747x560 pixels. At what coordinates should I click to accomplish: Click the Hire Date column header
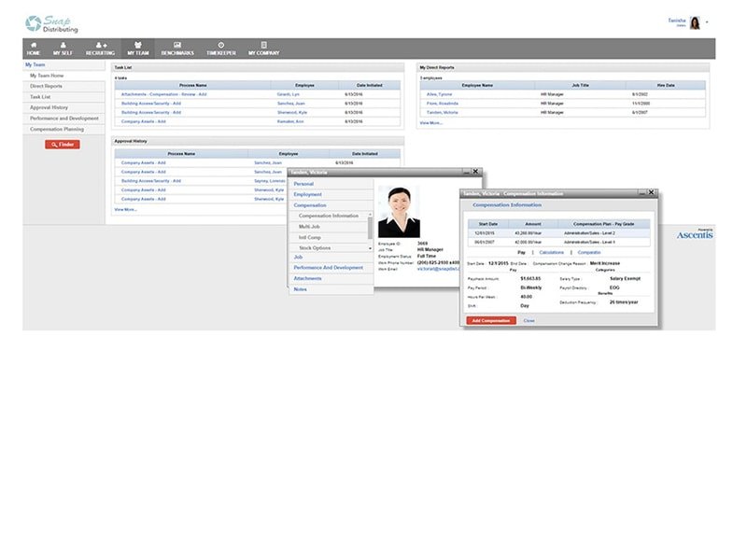666,85
